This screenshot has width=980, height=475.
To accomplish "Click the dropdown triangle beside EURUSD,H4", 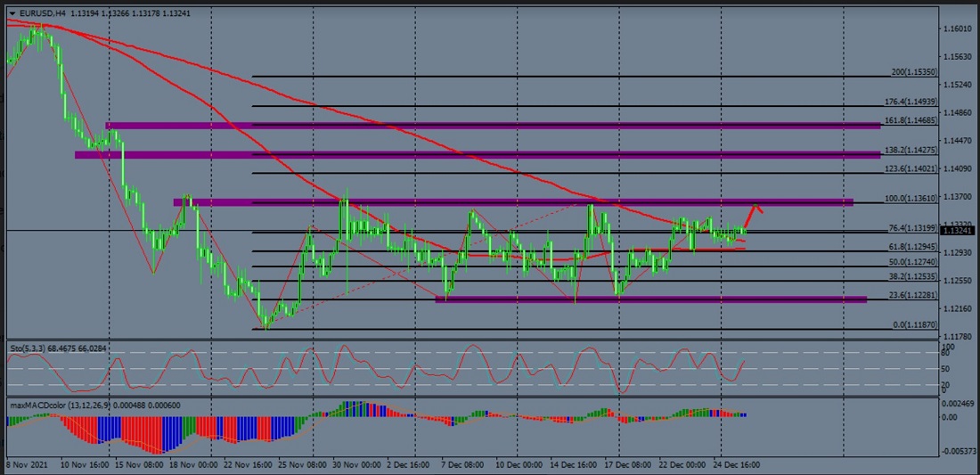I will (12, 13).
